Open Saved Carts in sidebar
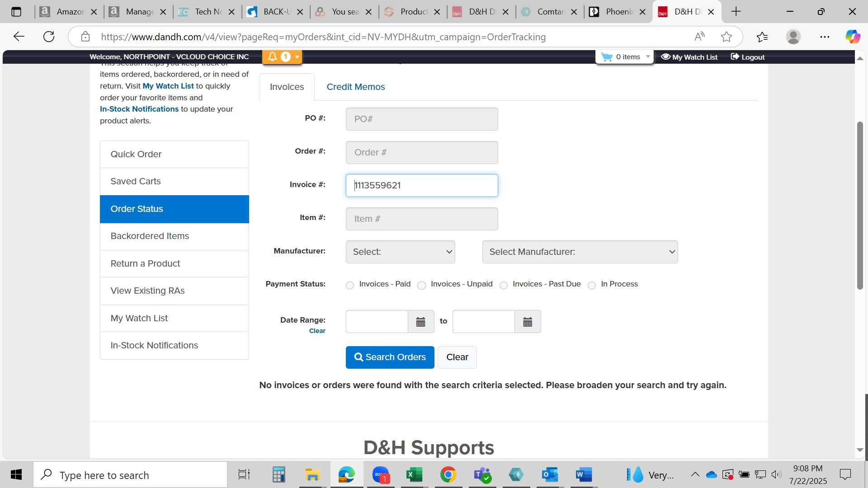The image size is (868, 488). tap(174, 181)
